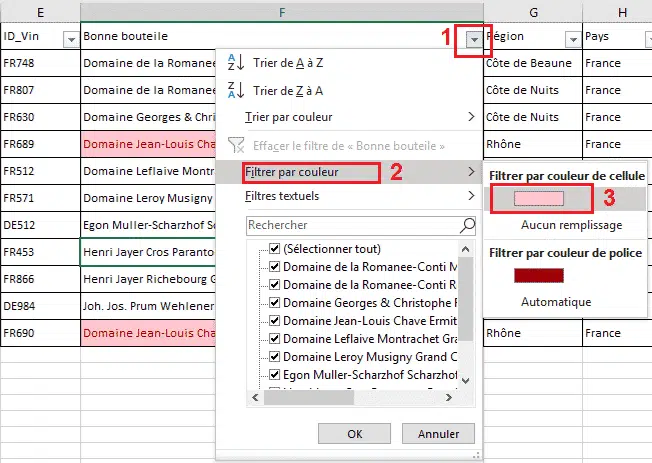The width and height of the screenshot is (652, 463).
Task: Click the clear filter funnel icon
Action: click(x=236, y=145)
